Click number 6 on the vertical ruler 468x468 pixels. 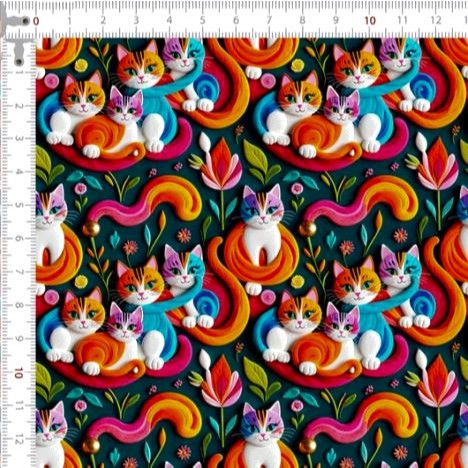tap(19, 239)
